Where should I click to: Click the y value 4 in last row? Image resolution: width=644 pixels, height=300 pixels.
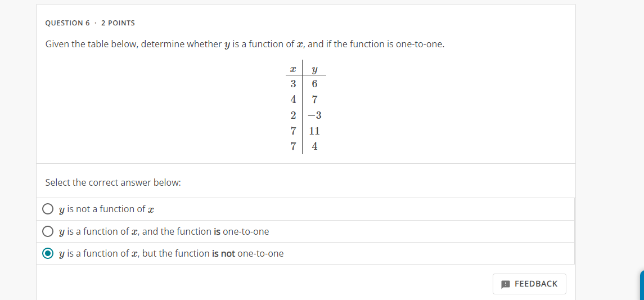314,146
